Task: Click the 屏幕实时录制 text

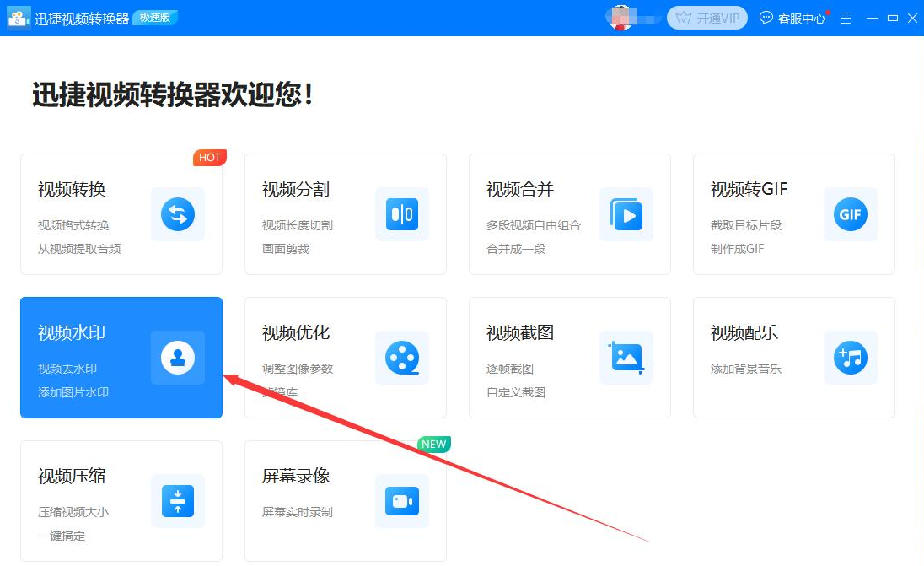Action: (x=298, y=512)
